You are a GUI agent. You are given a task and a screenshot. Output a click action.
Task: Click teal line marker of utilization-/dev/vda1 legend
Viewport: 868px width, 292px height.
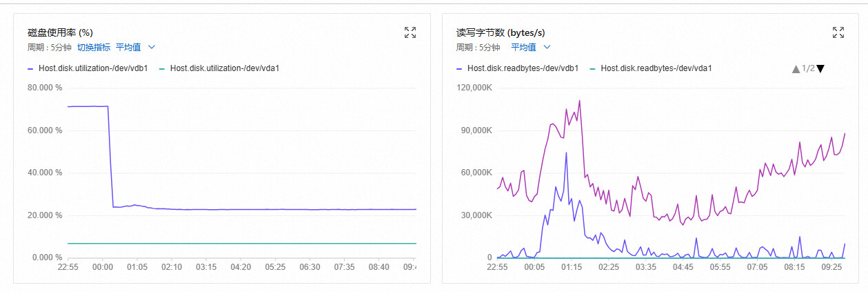click(162, 68)
